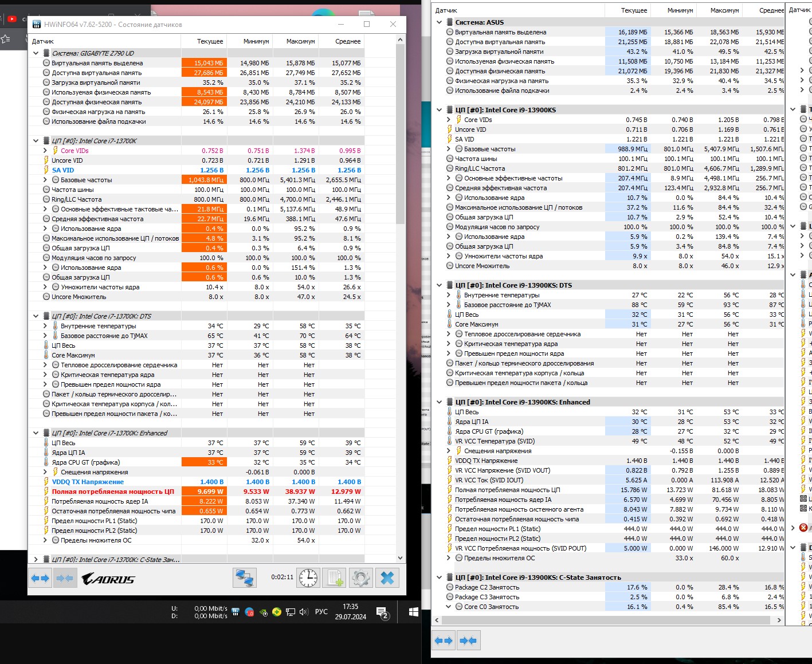
Task: Collapse the ЦП [#0]: Intel Core i9-13900KS section
Action: coord(439,110)
